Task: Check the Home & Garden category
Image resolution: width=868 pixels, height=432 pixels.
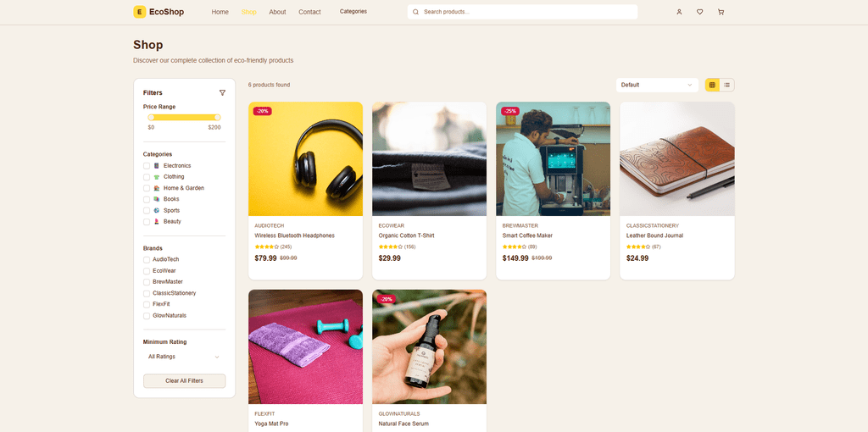Action: tap(147, 188)
